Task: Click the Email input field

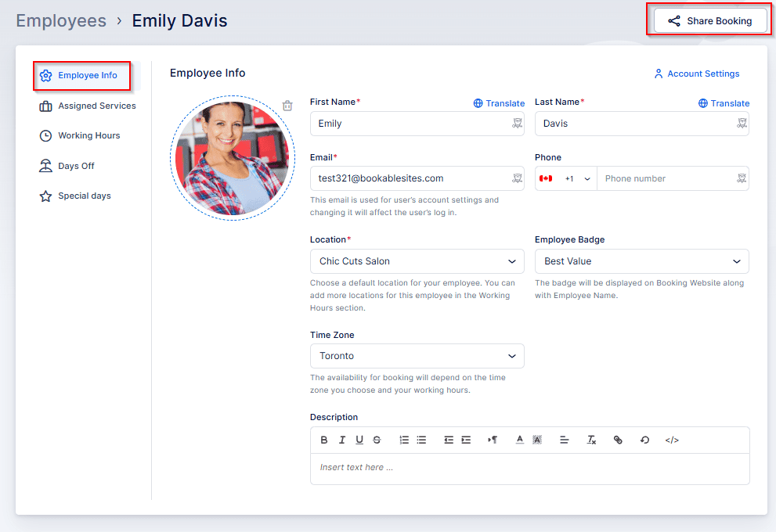Action: click(x=417, y=178)
